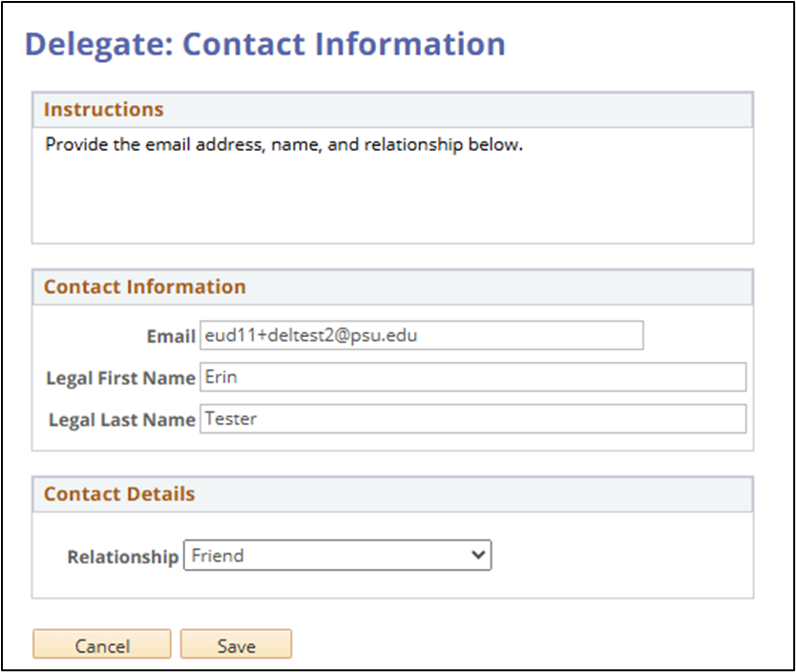
Task: Click the Contact Details section header
Action: click(119, 493)
